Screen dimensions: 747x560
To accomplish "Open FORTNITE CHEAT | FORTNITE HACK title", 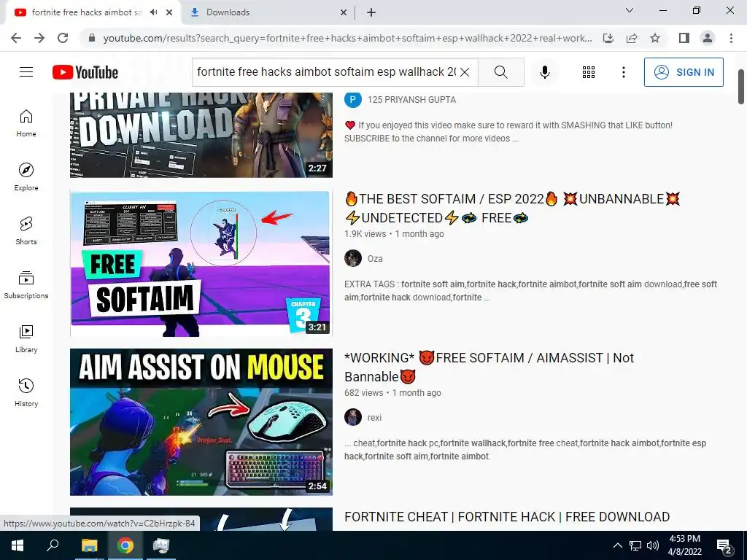I will [507, 517].
